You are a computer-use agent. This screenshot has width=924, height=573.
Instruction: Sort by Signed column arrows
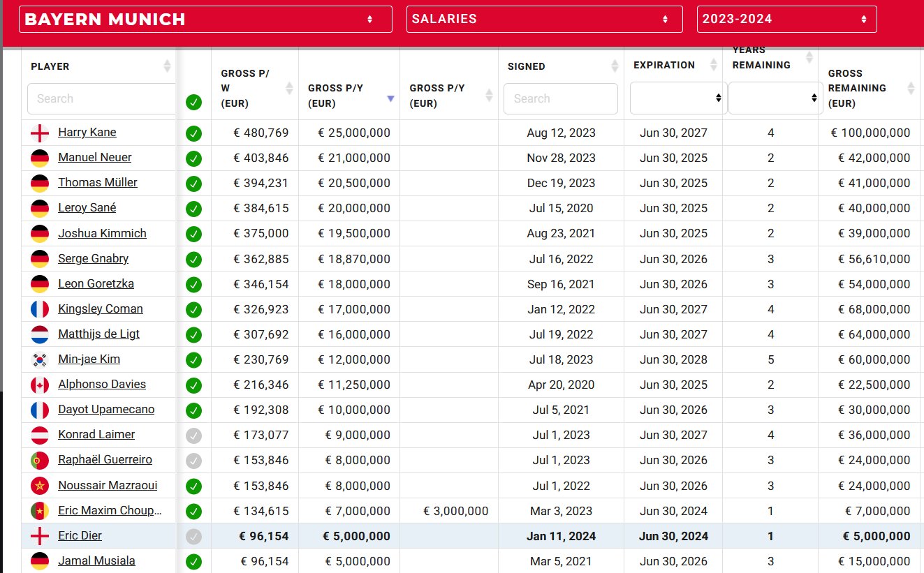[615, 66]
